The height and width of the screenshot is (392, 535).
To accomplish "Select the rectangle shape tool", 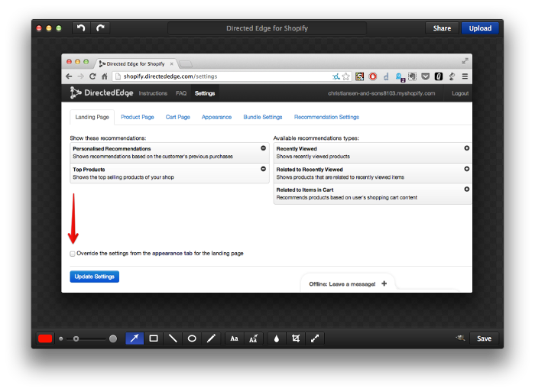I will click(154, 339).
